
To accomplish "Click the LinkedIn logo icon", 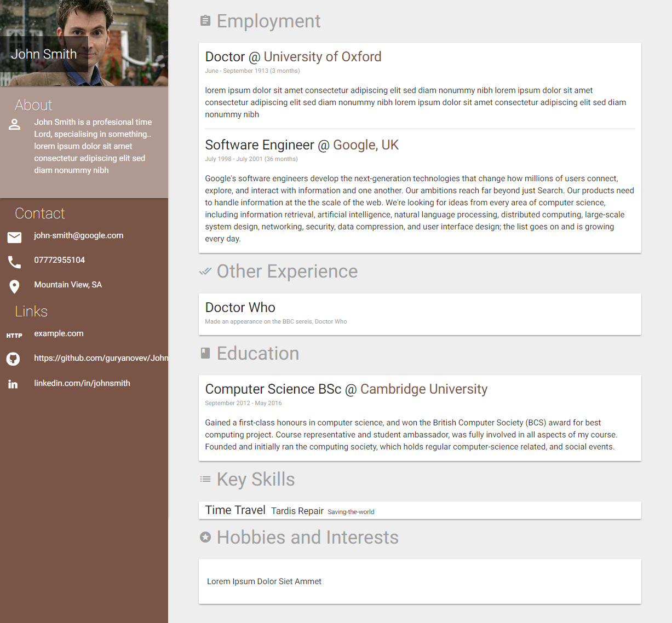I will tap(13, 384).
